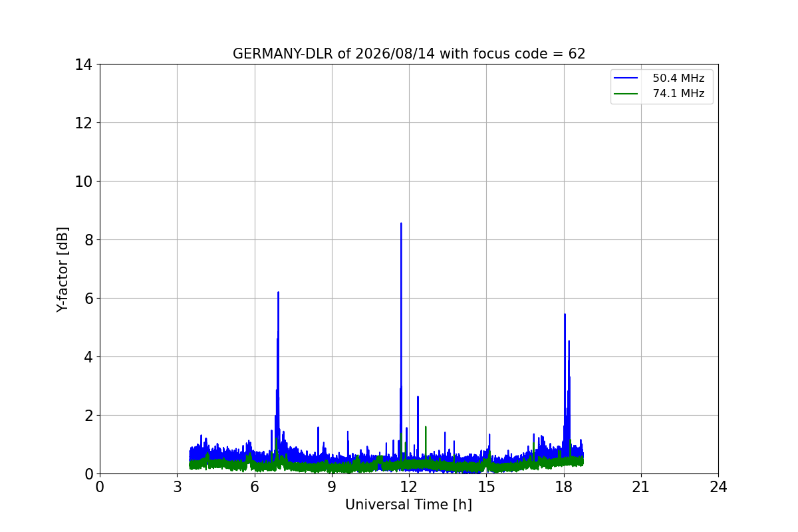Click the blue peak just after 18 h
Screen dimensions: 798x532
[565, 315]
